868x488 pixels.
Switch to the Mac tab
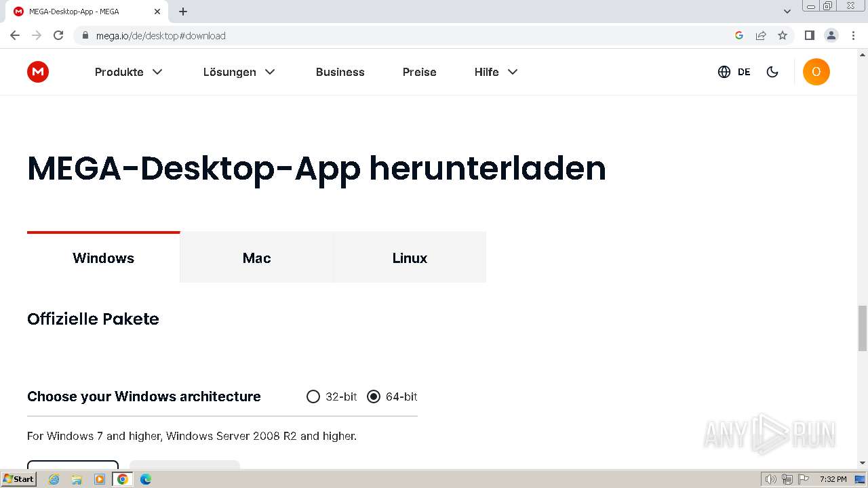point(257,258)
